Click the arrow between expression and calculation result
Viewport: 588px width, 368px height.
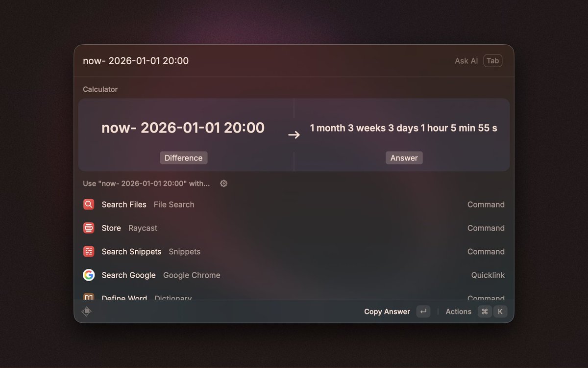tap(294, 134)
